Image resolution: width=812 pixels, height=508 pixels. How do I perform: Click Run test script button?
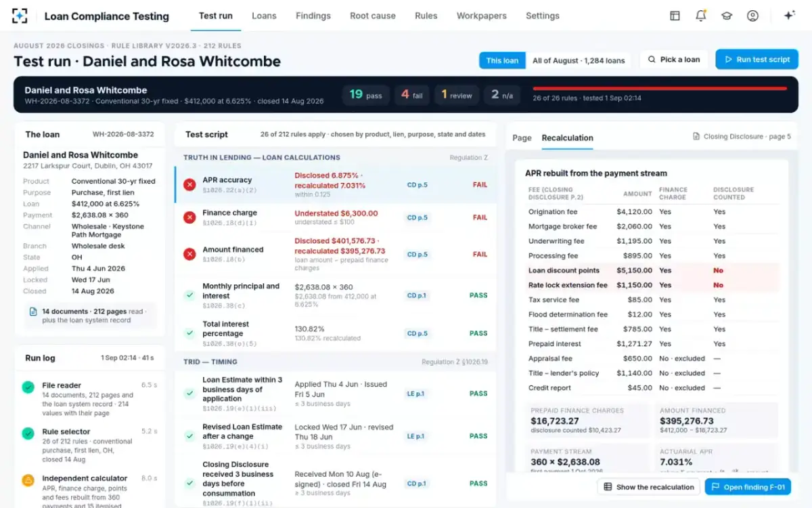click(x=757, y=60)
